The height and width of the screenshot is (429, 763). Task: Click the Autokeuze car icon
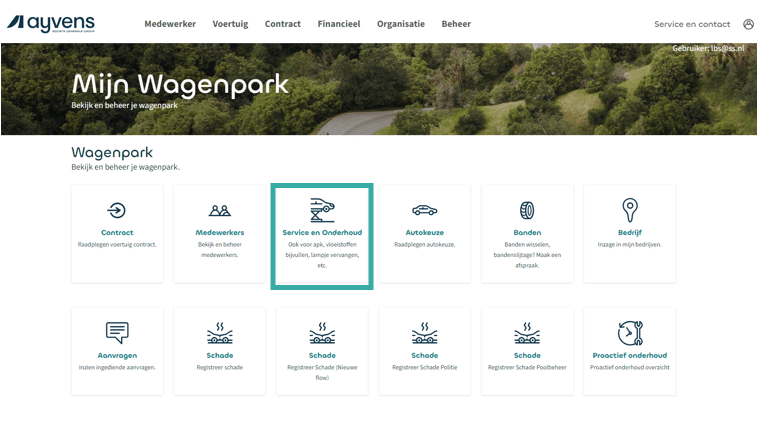[x=424, y=211]
